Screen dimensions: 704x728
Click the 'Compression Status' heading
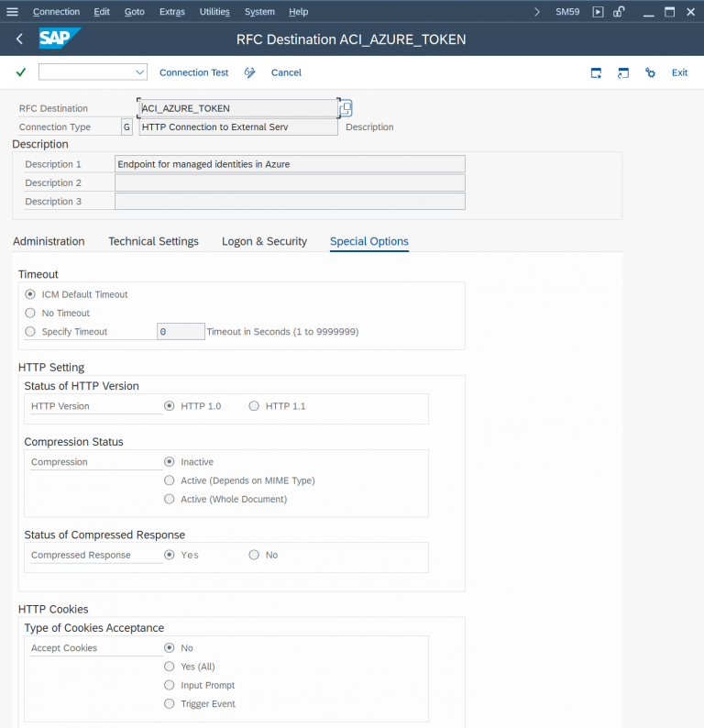[x=73, y=442]
